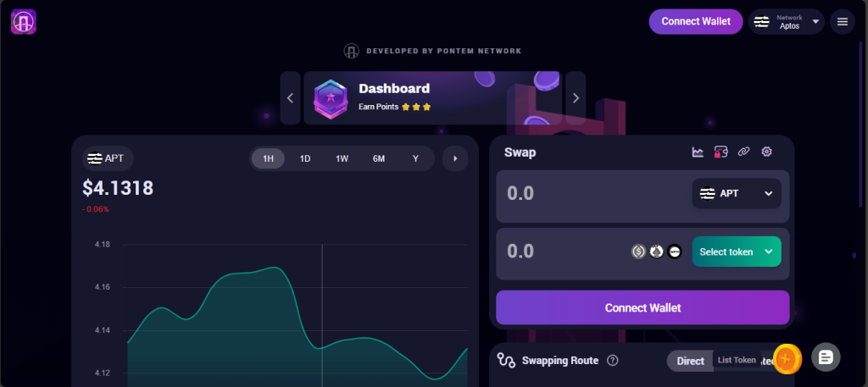Switch chart to 1W timeframe
This screenshot has height=387, width=868.
(x=342, y=158)
